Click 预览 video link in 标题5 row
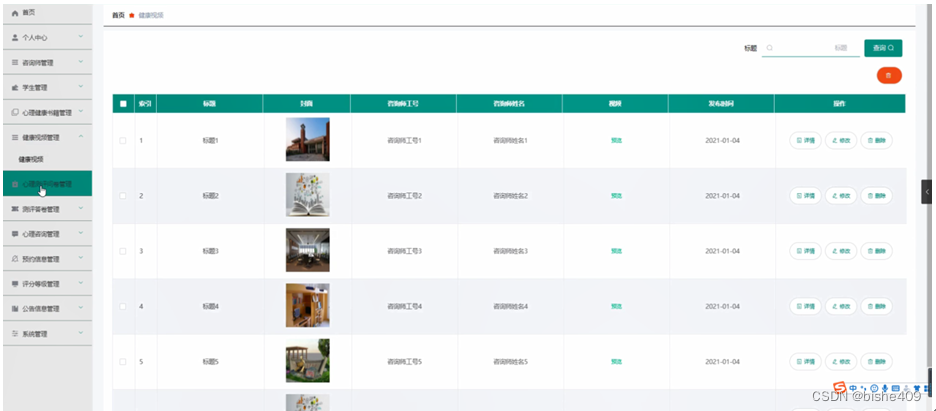936x411 pixels. [616, 361]
